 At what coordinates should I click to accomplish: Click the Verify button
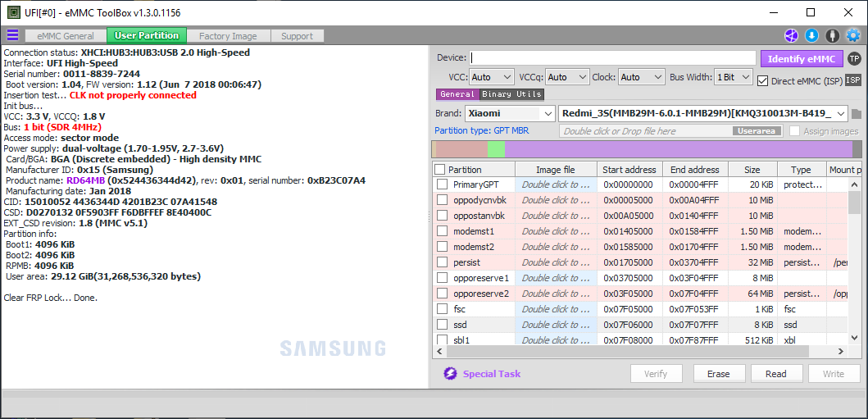point(656,374)
